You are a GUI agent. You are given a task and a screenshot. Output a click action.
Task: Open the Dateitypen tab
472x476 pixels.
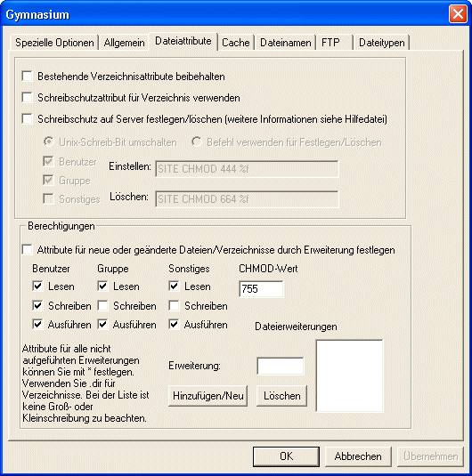[382, 43]
